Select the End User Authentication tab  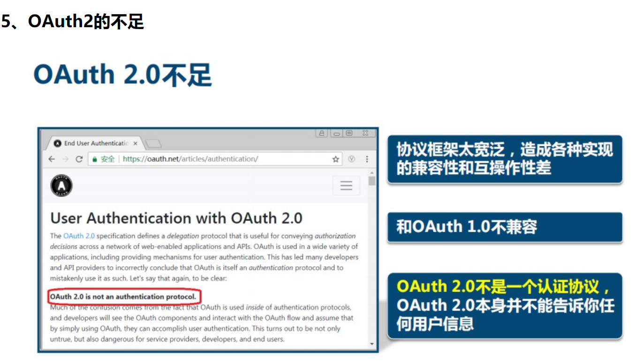(96, 143)
